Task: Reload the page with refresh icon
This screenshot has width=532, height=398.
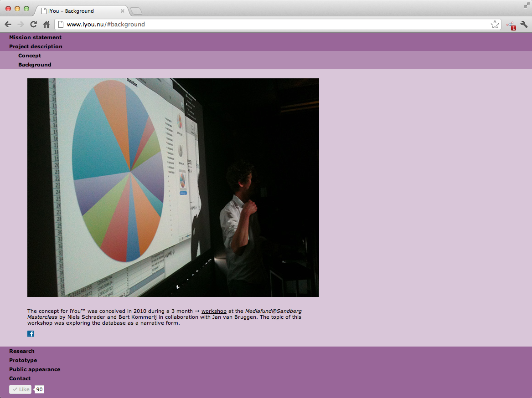Action: tap(33, 25)
